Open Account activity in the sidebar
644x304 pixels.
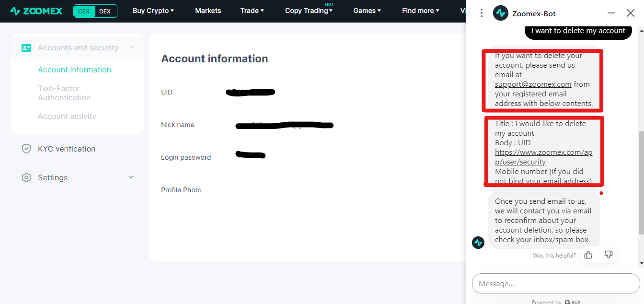(67, 116)
